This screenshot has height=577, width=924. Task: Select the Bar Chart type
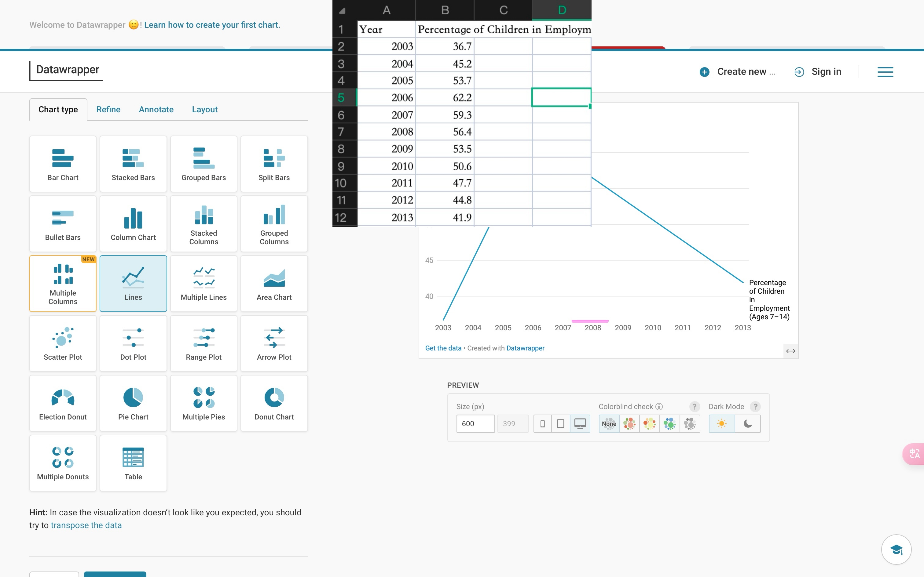pyautogui.click(x=63, y=164)
